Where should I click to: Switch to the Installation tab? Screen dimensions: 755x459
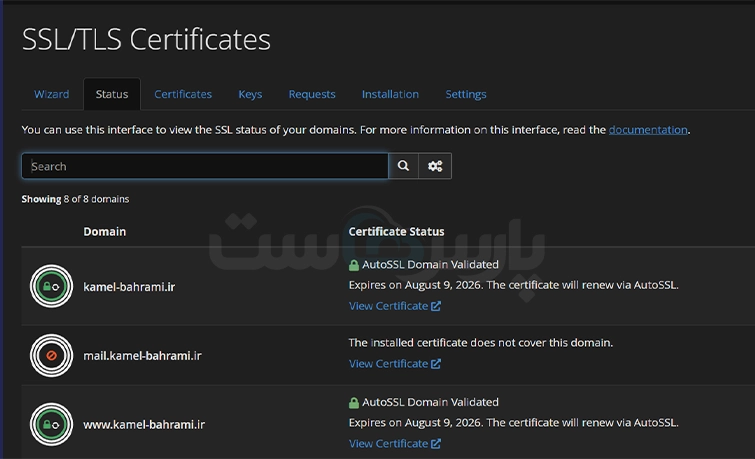point(391,94)
